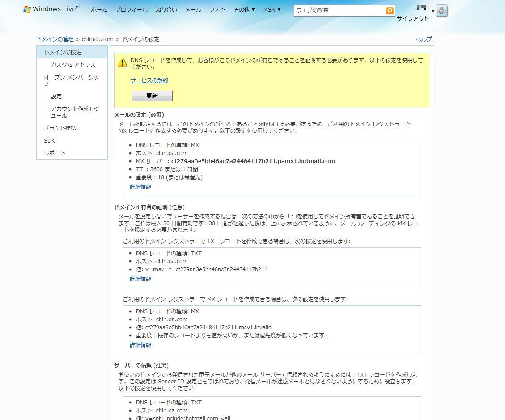
Task: Click the 重要度 : 10 (または最優先) line
Action: pos(169,177)
